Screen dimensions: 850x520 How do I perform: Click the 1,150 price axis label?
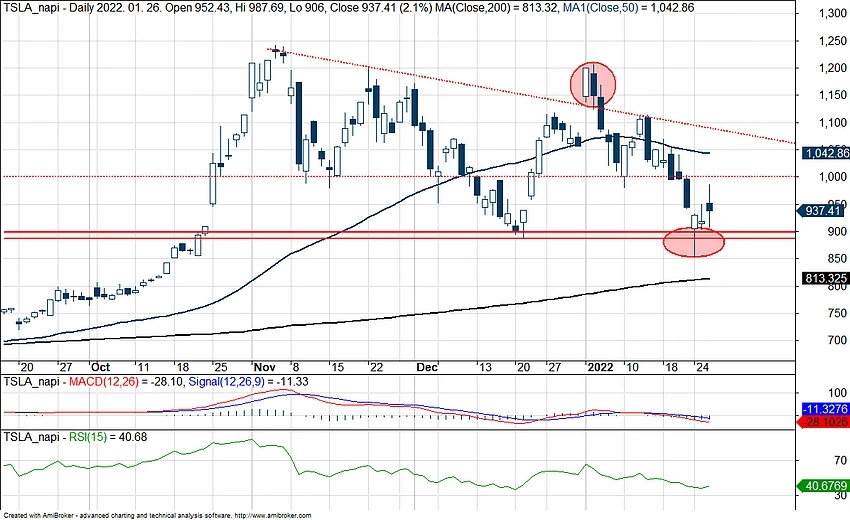(831, 95)
